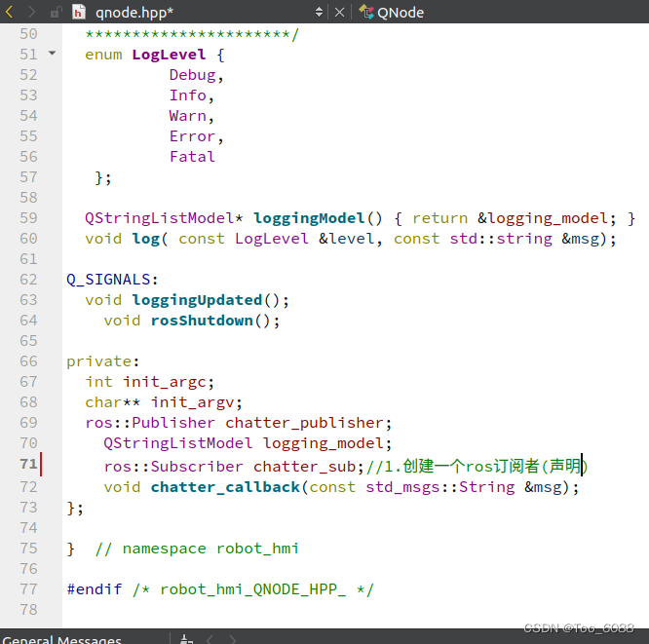Click the next item arrow in the bottom bar
This screenshot has width=649, height=644.
[233, 639]
